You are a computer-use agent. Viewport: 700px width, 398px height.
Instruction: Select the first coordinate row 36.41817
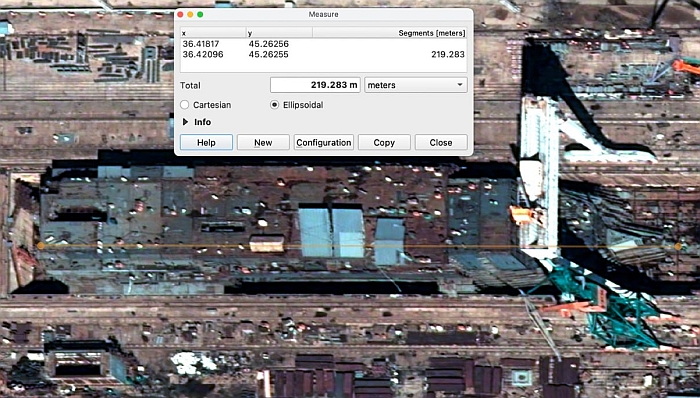click(324, 44)
